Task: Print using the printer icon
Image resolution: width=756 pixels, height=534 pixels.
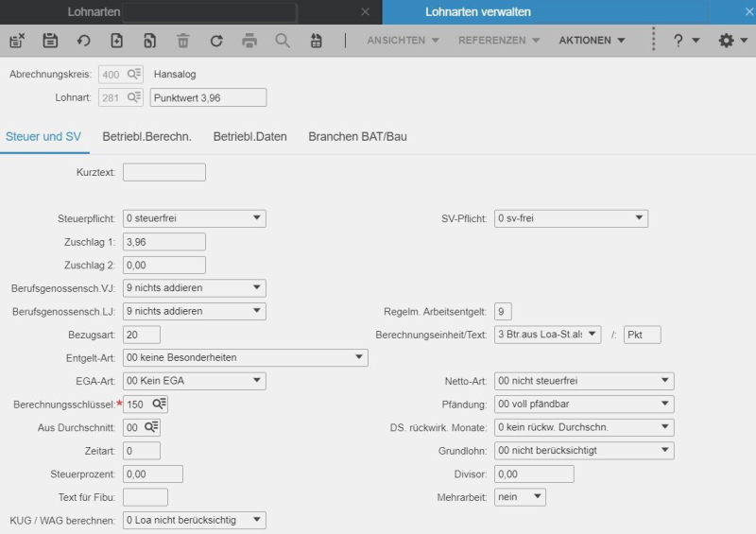Action: point(249,41)
